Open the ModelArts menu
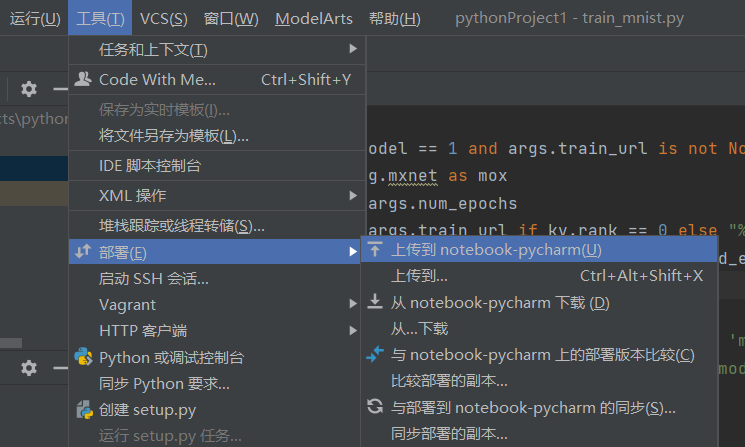Viewport: 745px width, 447px height. (x=314, y=19)
